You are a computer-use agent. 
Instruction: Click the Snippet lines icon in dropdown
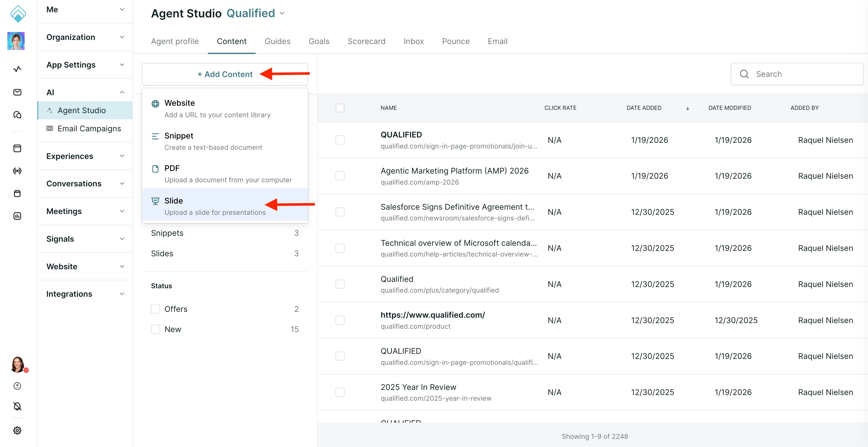[x=155, y=136]
